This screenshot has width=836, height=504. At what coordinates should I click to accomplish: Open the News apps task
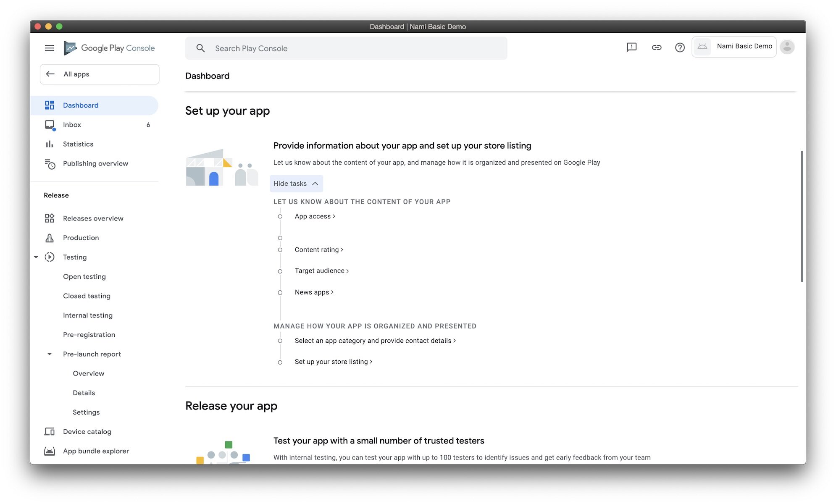click(x=314, y=292)
